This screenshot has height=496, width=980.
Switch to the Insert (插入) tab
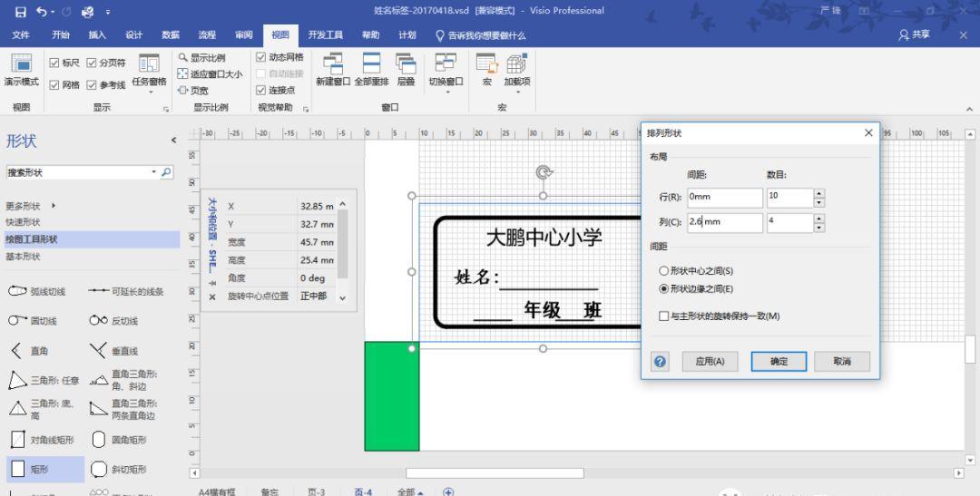97,35
